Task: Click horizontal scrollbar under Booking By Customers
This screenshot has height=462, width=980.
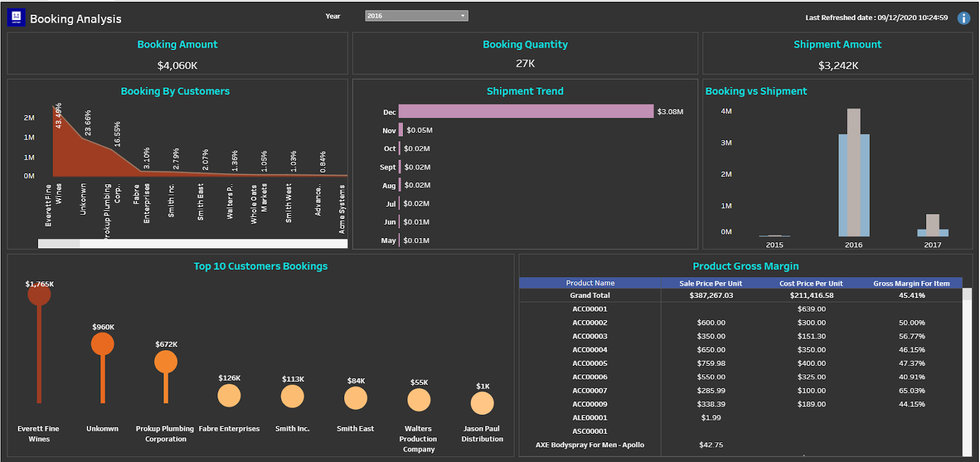Action: [x=59, y=244]
